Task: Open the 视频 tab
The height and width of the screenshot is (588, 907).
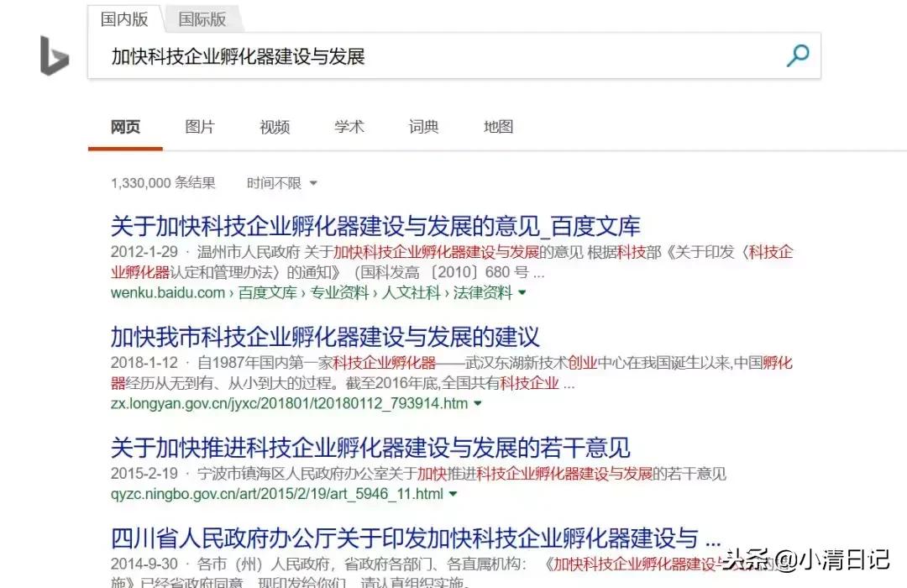Action: pyautogui.click(x=274, y=126)
